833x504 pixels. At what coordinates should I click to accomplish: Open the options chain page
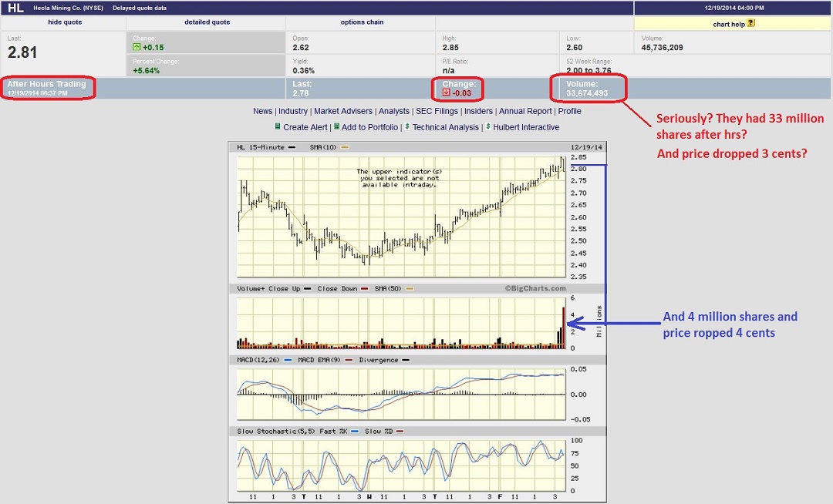click(362, 22)
